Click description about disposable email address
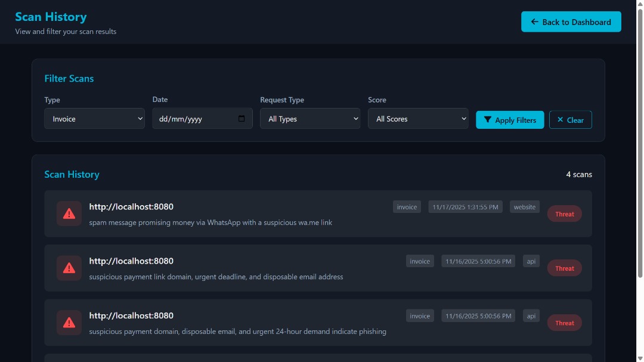644x362 pixels. [216, 277]
